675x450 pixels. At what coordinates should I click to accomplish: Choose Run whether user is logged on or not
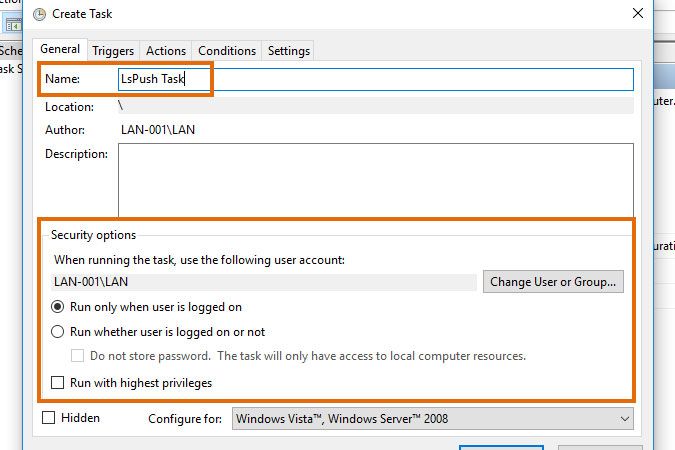[58, 331]
